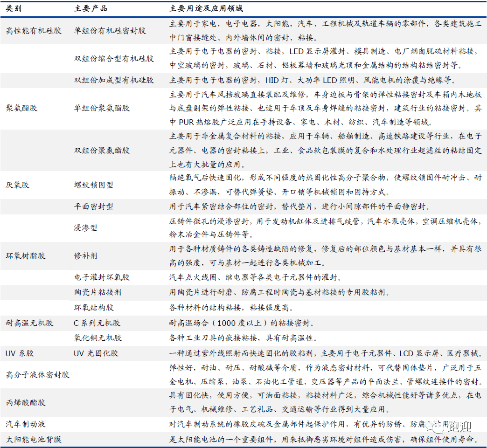Select the 高分子液体密封胶 category cell

point(38,375)
